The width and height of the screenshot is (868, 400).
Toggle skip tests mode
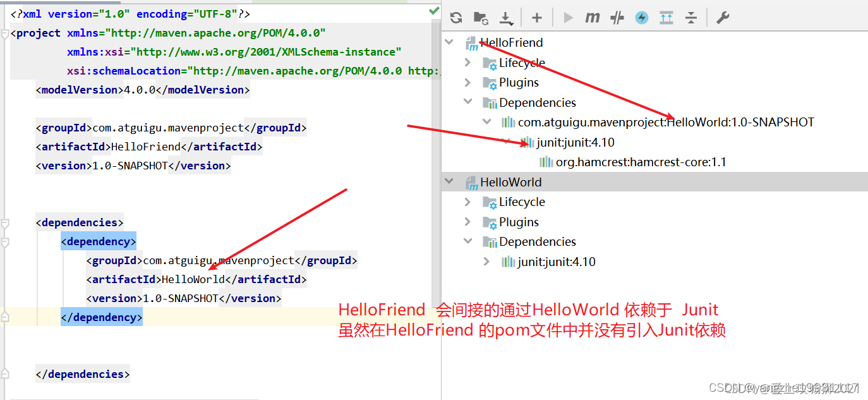[x=642, y=18]
